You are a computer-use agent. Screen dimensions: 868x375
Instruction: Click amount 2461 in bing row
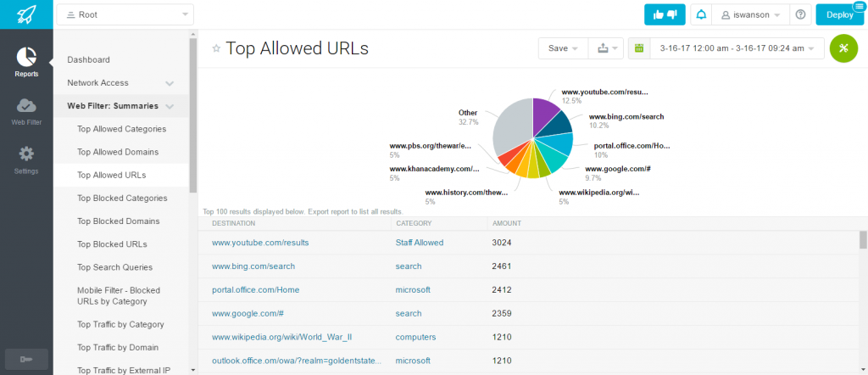click(502, 266)
